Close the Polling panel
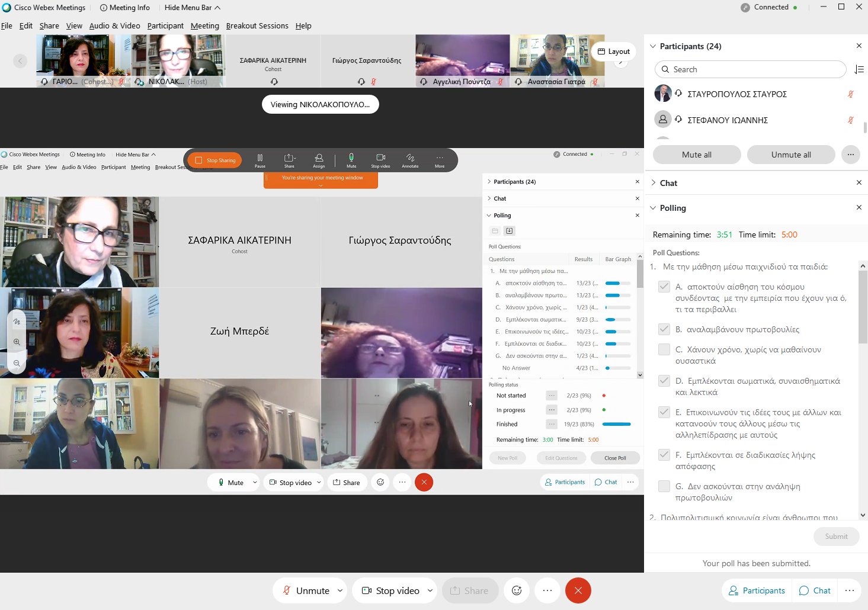Screen dimensions: 868x610 tap(859, 208)
